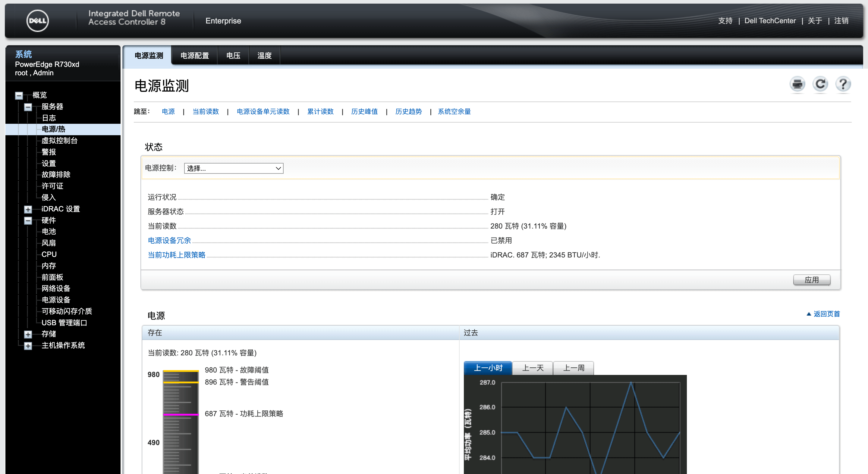Select 日志 in the tree
Image resolution: width=868 pixels, height=474 pixels.
click(x=49, y=118)
